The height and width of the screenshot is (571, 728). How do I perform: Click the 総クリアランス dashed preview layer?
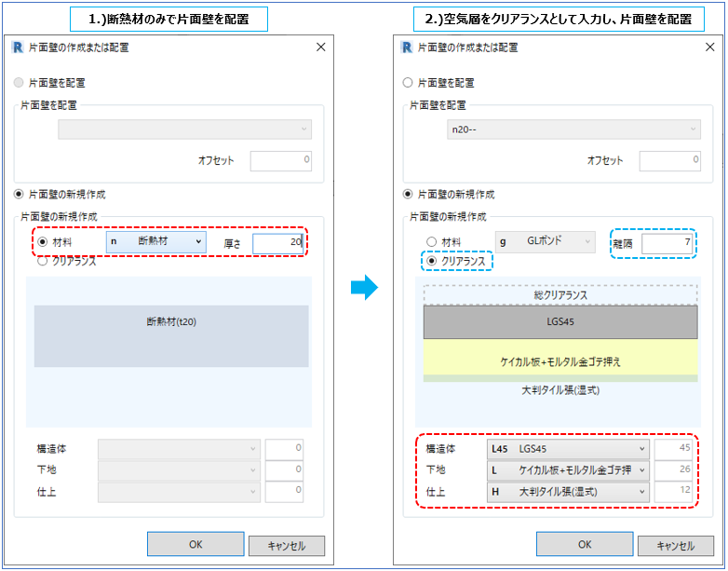tap(560, 295)
